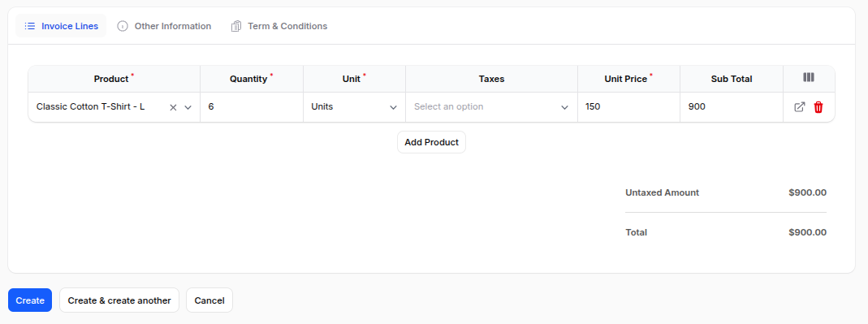The height and width of the screenshot is (324, 868).
Task: Switch to the Other Information tab
Action: (164, 26)
